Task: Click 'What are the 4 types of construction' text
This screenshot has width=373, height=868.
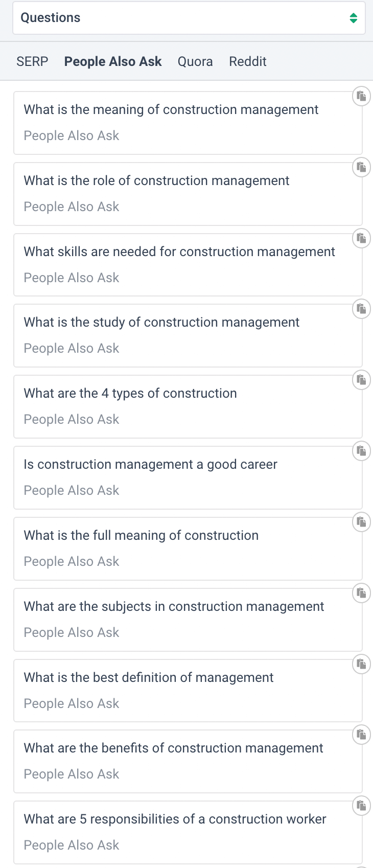Action: click(130, 393)
